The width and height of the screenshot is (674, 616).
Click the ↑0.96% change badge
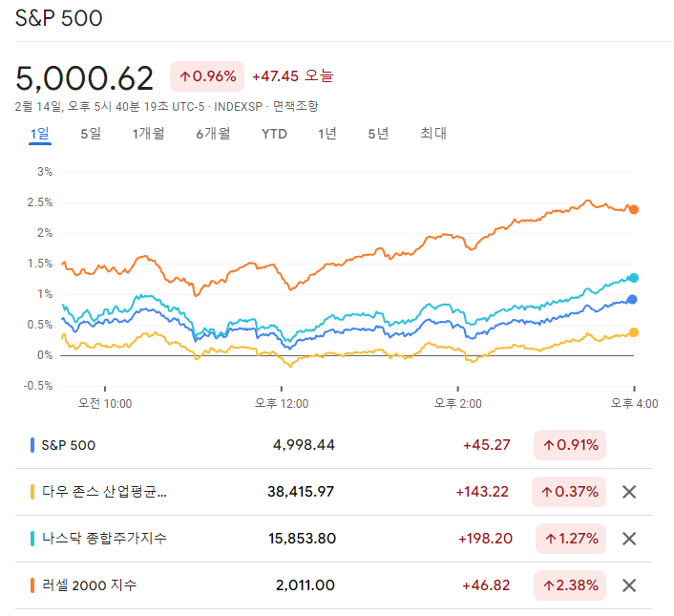pos(207,76)
